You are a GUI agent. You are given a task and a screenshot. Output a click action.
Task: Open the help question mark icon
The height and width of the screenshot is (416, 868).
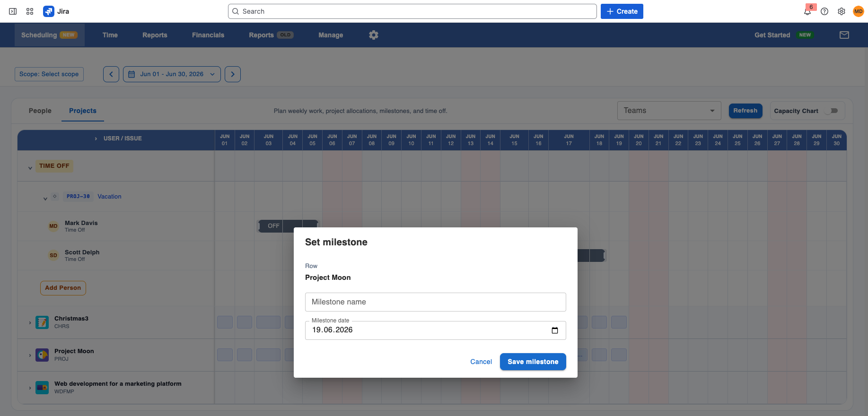click(824, 11)
